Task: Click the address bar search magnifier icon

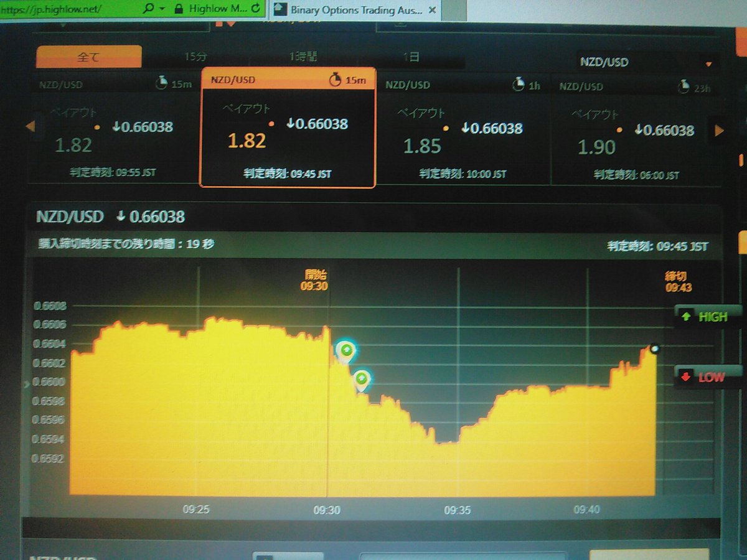Action: point(148,9)
